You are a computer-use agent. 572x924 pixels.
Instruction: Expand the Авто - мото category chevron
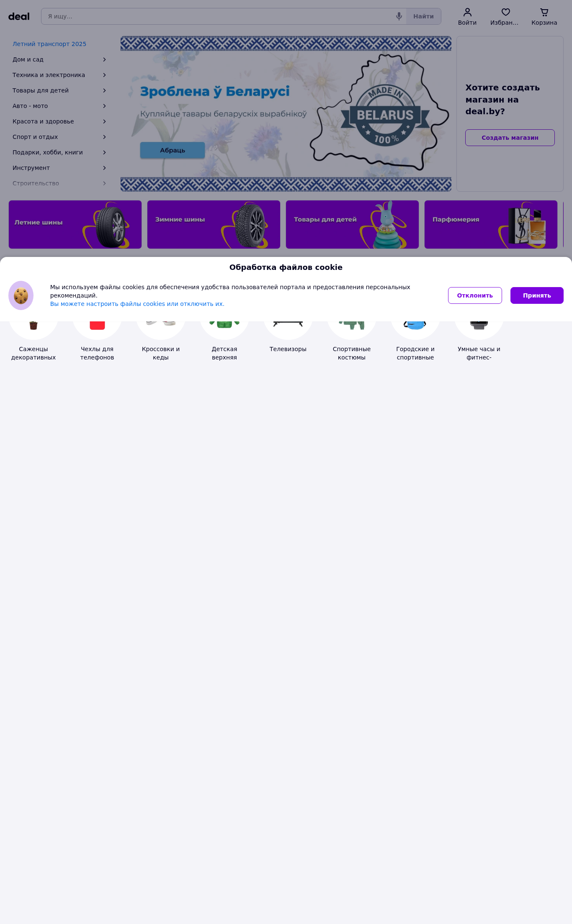104,106
